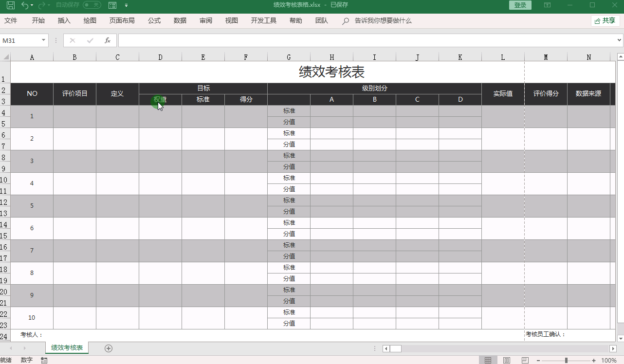Click the Redo arrow icon

pos(42,5)
